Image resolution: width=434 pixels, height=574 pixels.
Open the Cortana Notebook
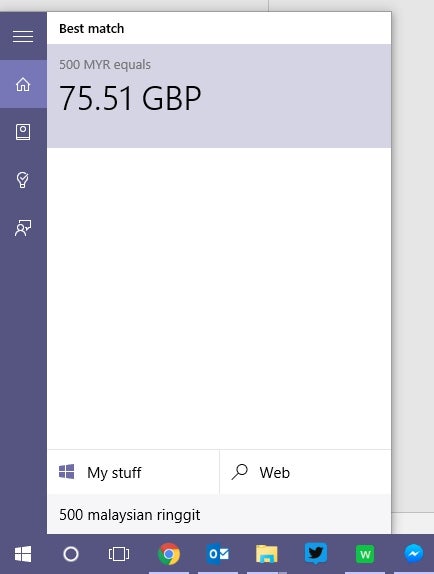23,132
